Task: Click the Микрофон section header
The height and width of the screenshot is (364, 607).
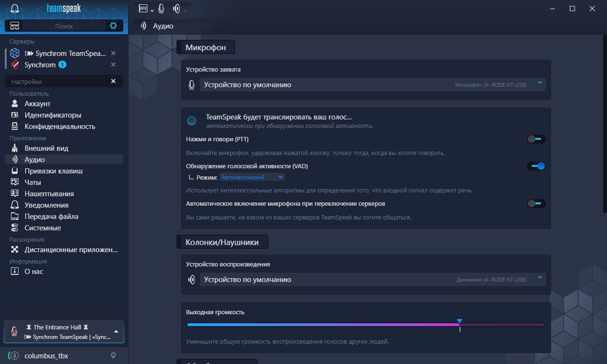Action: (206, 47)
